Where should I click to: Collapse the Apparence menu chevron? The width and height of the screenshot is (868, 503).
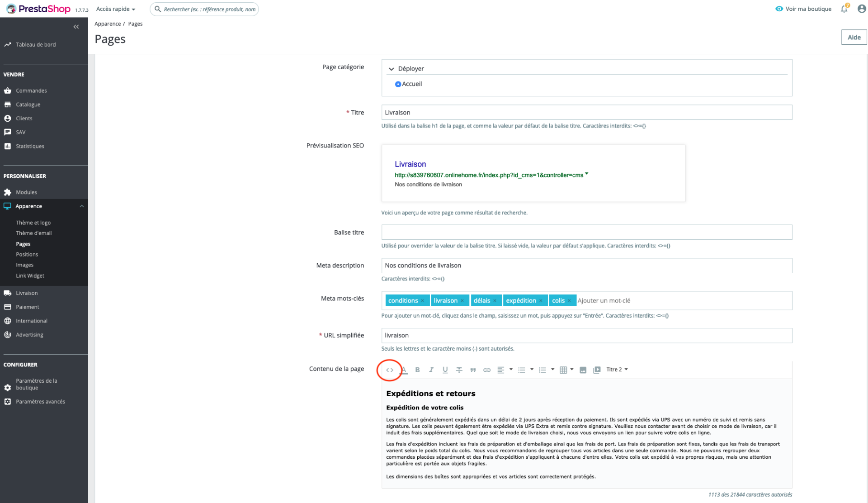[82, 206]
